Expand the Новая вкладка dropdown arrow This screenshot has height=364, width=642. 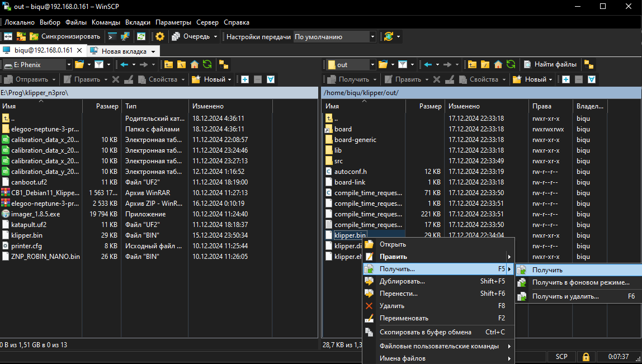point(153,51)
